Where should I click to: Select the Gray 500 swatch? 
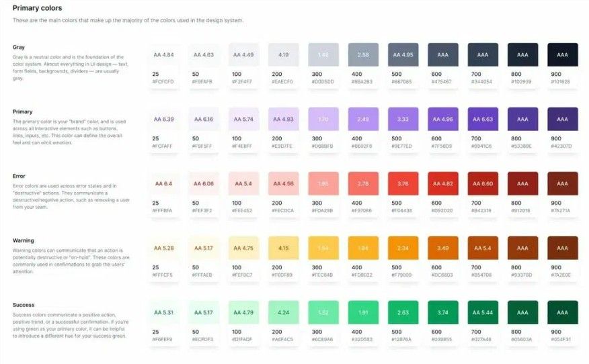[403, 54]
